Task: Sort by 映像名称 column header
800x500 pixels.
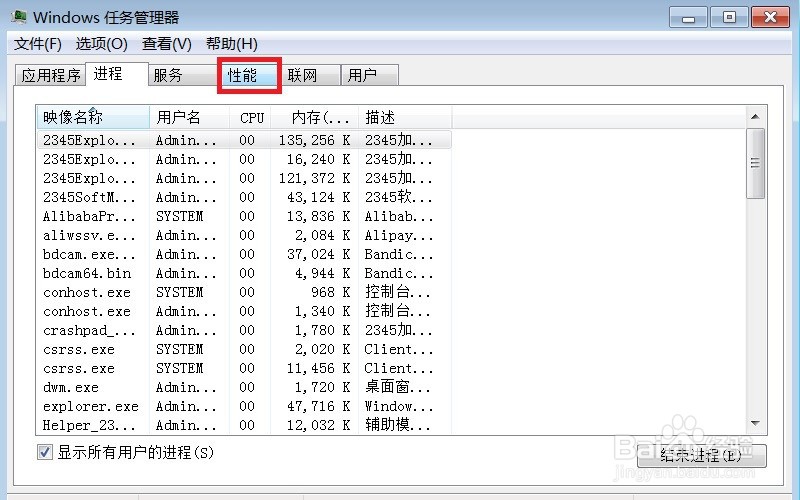Action: coord(93,117)
